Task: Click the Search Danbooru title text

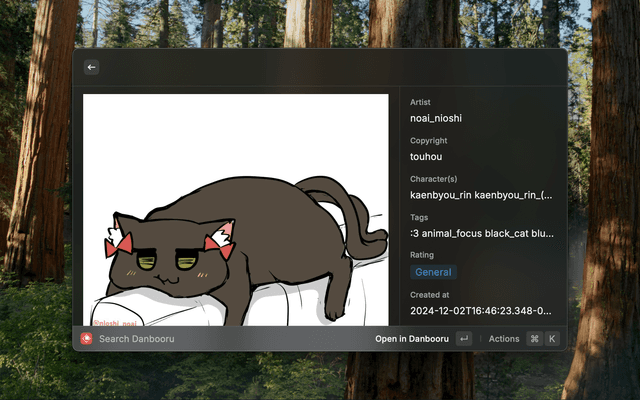Action: [137, 339]
